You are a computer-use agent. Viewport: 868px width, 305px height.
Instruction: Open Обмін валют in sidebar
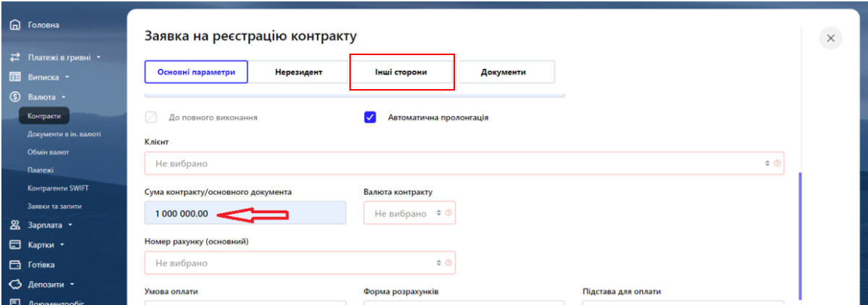coord(48,152)
